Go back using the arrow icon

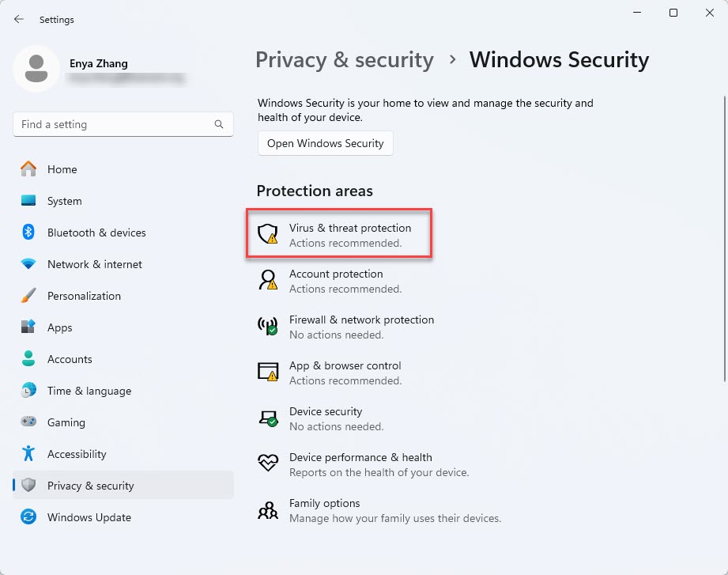coord(19,19)
